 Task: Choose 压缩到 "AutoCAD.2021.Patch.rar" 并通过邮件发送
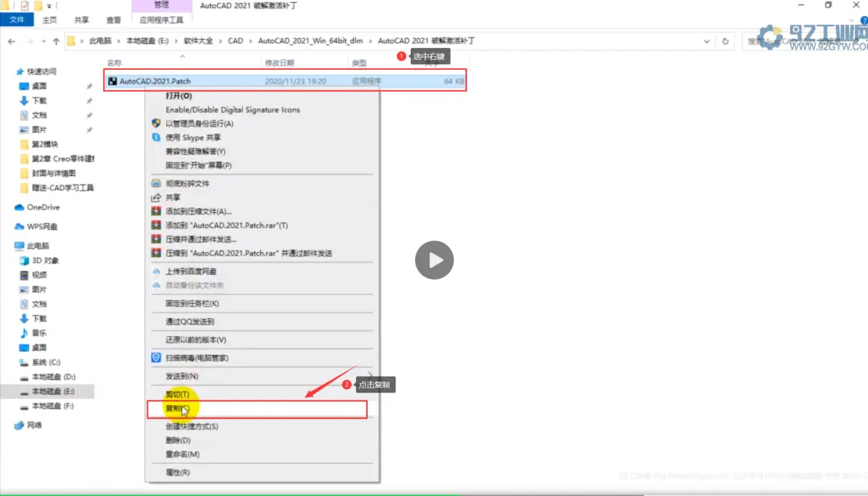coord(248,253)
